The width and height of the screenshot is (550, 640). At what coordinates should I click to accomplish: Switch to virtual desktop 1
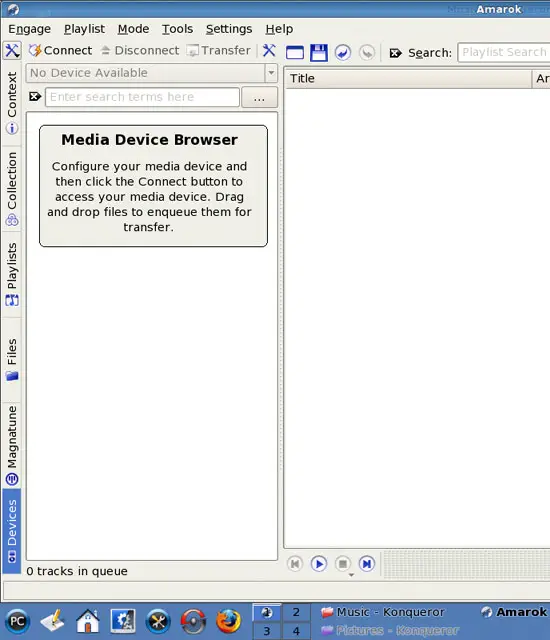point(267,613)
